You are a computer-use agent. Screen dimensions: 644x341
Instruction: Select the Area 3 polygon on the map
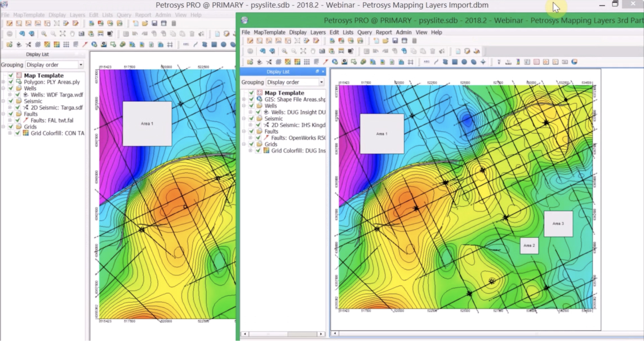558,224
